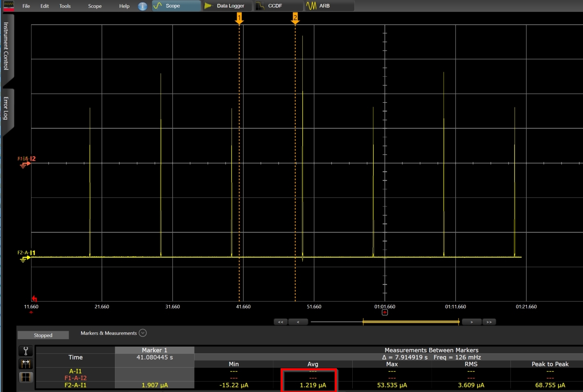583x392 pixels.
Task: Open the ARB waveform tab
Action: (330, 6)
